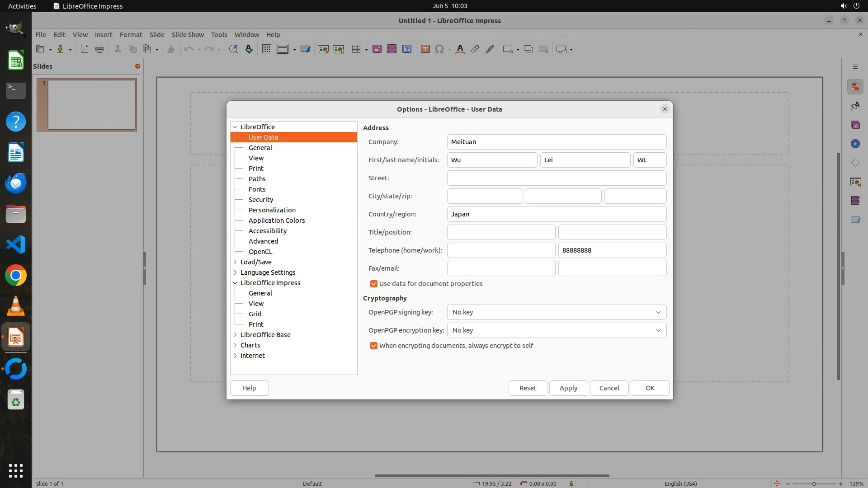This screenshot has width=868, height=488.
Task: Click Export as PDF toolbar icon
Action: pyautogui.click(x=85, y=49)
